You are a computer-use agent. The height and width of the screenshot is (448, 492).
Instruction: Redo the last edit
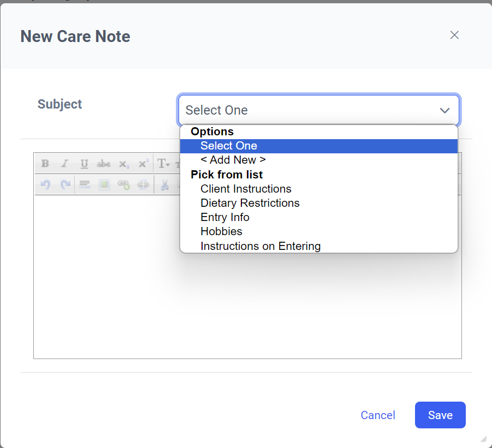pos(64,184)
